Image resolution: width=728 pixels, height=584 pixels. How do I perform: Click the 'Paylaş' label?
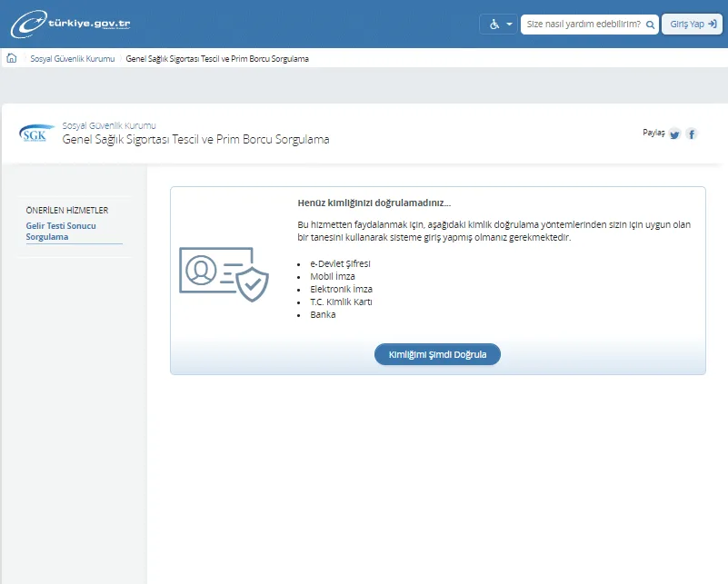653,133
